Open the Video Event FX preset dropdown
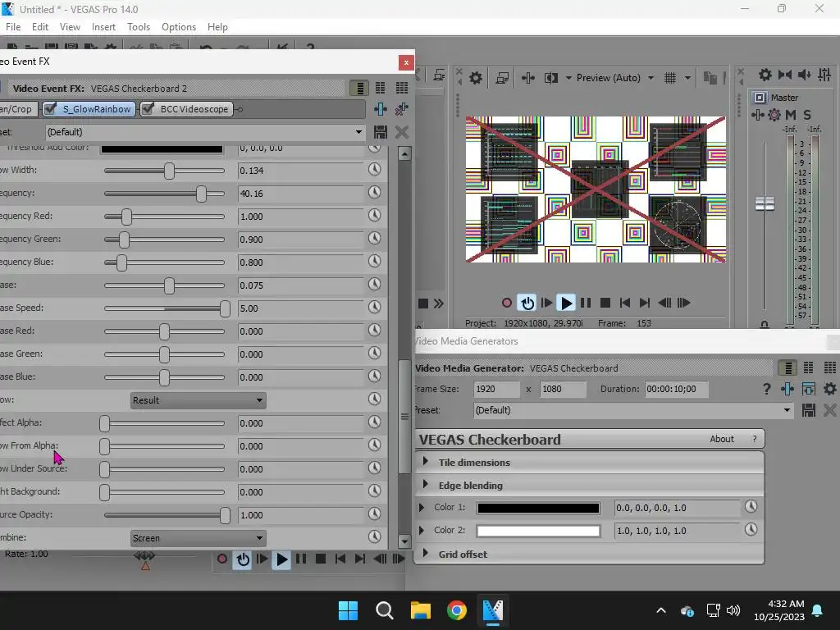 pyautogui.click(x=358, y=132)
